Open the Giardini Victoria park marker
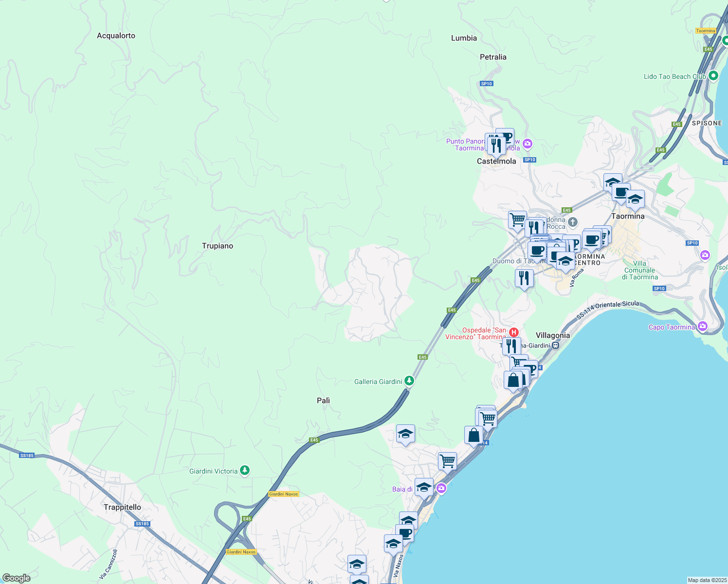The width and height of the screenshot is (728, 584). [x=245, y=471]
